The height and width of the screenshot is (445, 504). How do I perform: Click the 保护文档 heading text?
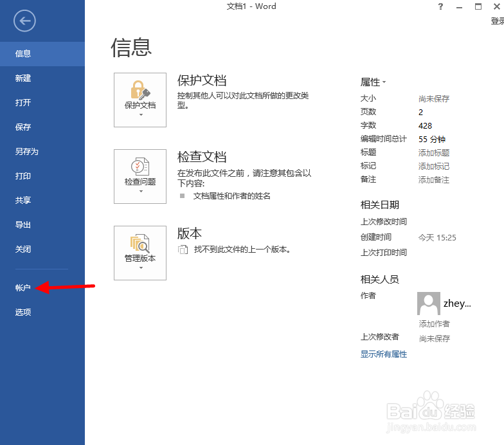coord(202,81)
